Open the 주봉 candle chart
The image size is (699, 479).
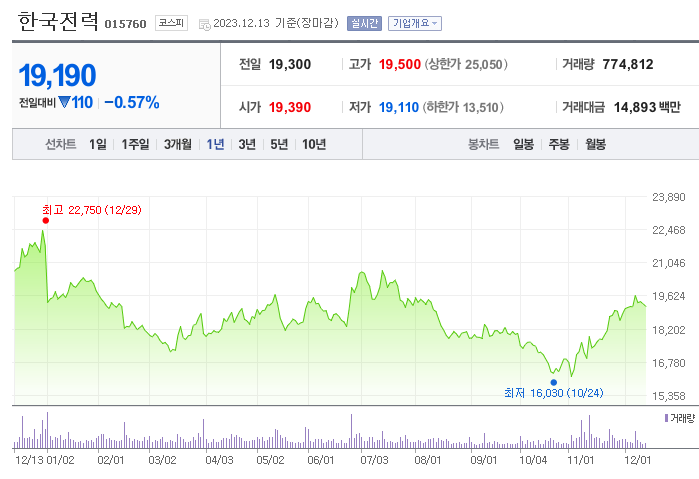click(x=559, y=144)
